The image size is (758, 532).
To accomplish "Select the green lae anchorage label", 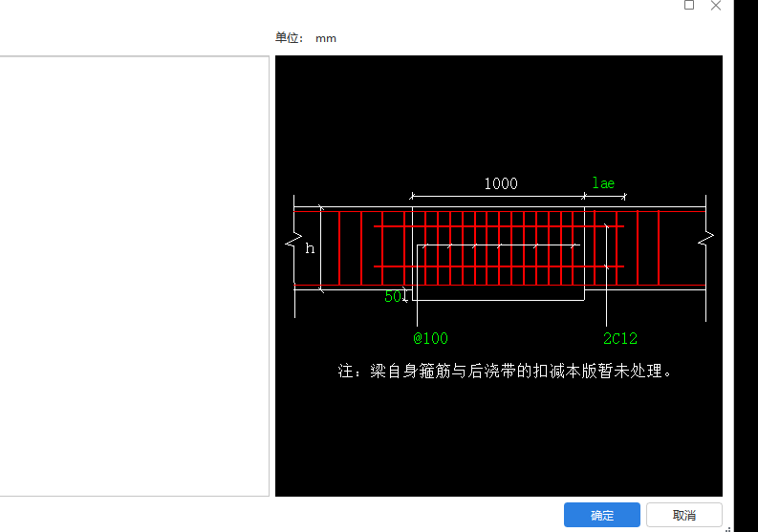I will pyautogui.click(x=603, y=183).
